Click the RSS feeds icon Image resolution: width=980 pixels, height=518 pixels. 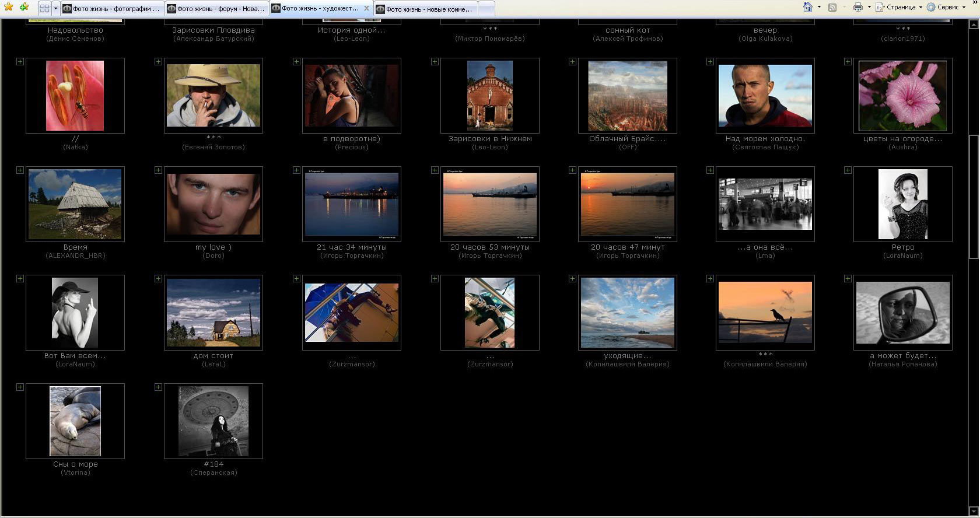pos(832,7)
